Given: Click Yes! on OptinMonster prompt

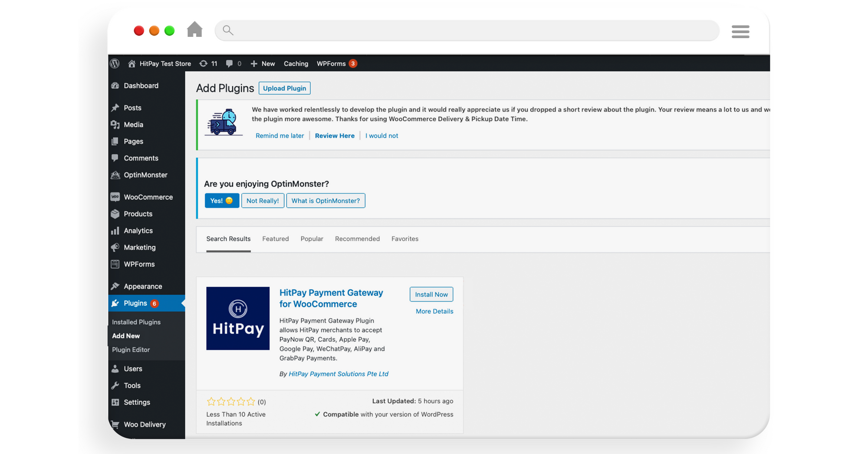Looking at the screenshot, I should point(222,200).
